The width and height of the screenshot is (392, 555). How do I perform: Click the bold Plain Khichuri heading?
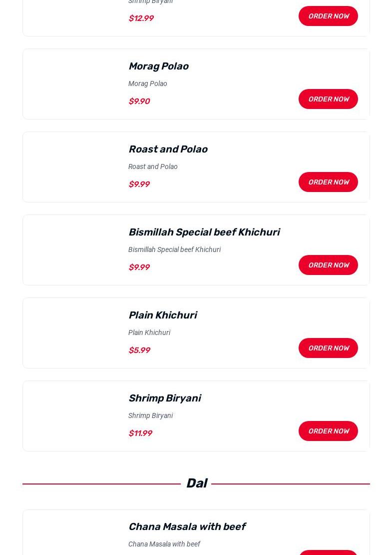[x=162, y=315]
